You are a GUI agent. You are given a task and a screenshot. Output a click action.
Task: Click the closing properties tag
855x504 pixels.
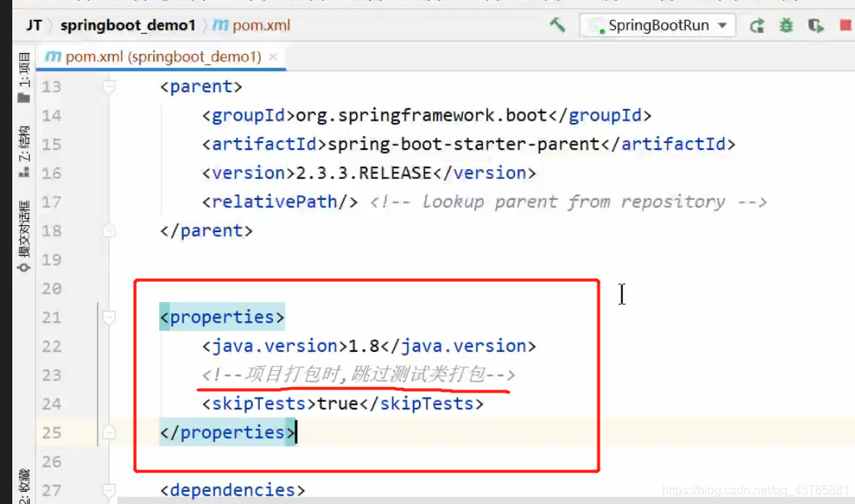(228, 433)
